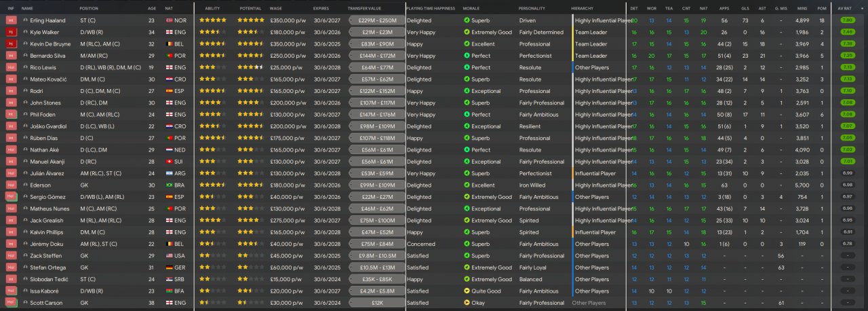Image resolution: width=868 pixels, height=311 pixels.
Task: Open John Stones's player profile
Action: pyautogui.click(x=45, y=103)
